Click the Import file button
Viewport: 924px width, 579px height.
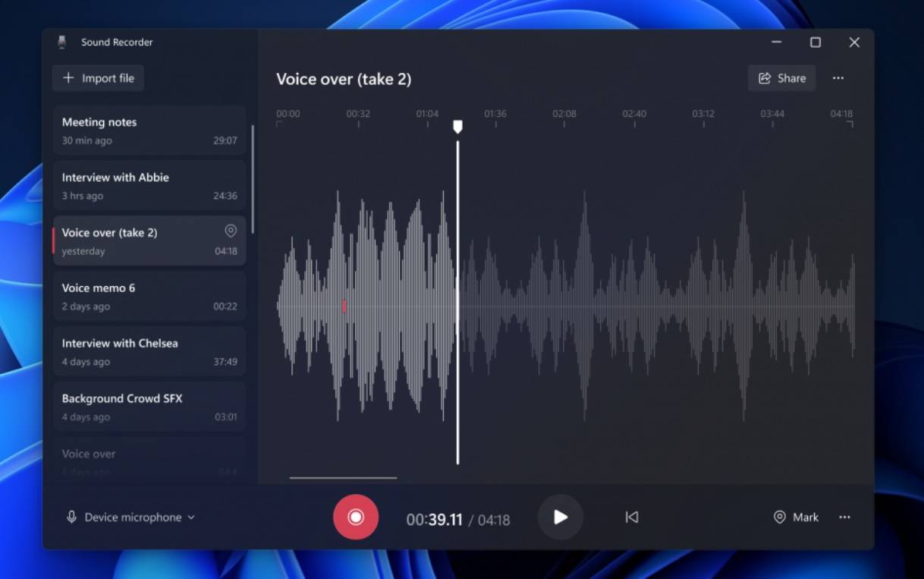(x=98, y=77)
